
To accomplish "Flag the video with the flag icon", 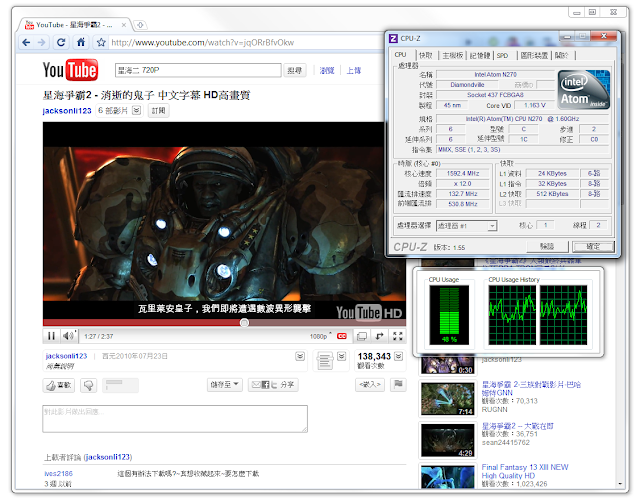I will click(398, 384).
